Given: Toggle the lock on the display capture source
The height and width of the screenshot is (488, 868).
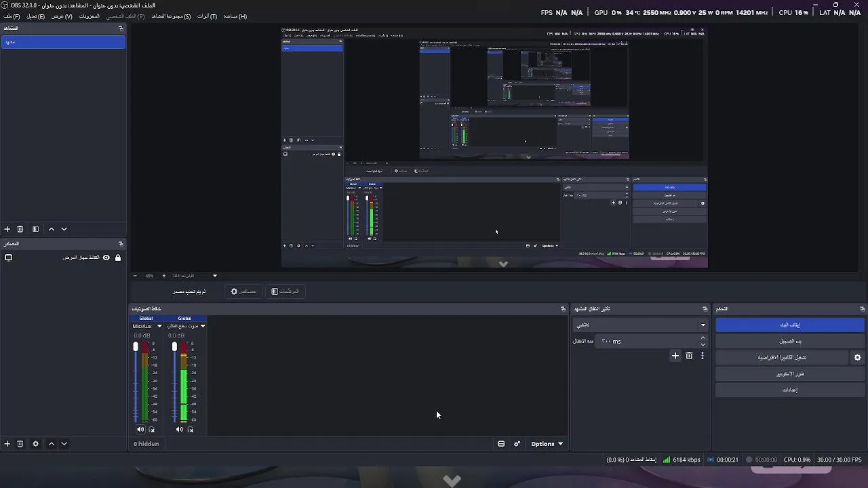Looking at the screenshot, I should [x=118, y=258].
